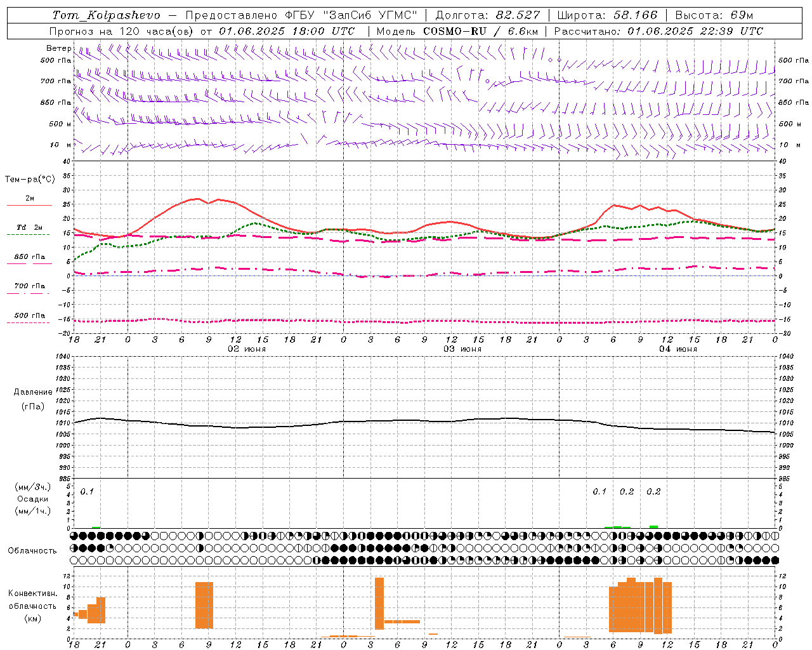812x650 pixels.
Task: Click the Прогноз на 120 часа(ов) header text
Action: [x=121, y=31]
